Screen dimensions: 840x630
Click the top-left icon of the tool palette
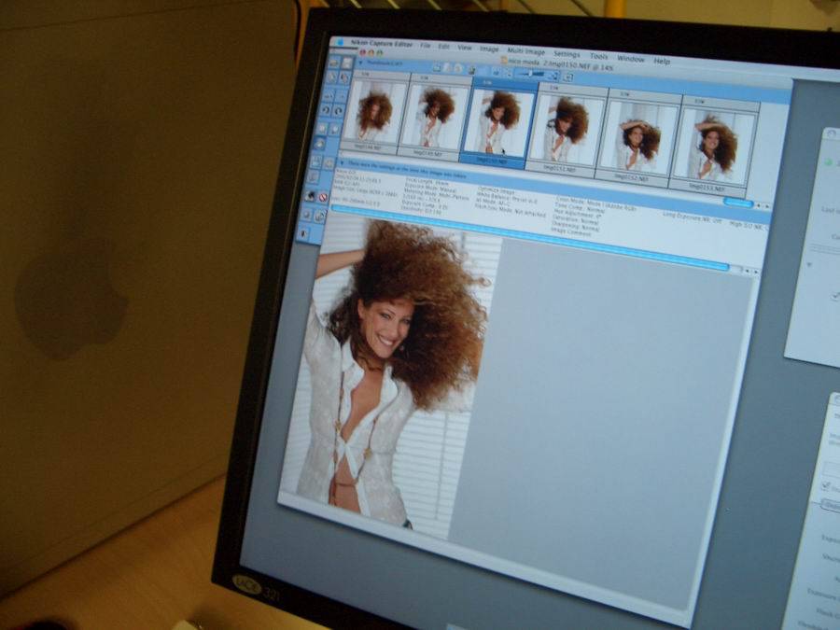tap(333, 61)
